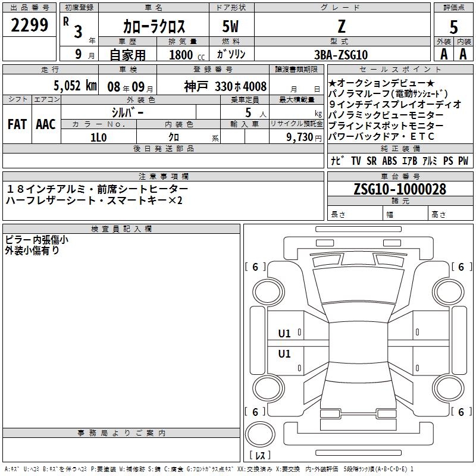
Task: Click equipment code SR
Action: click(x=371, y=161)
